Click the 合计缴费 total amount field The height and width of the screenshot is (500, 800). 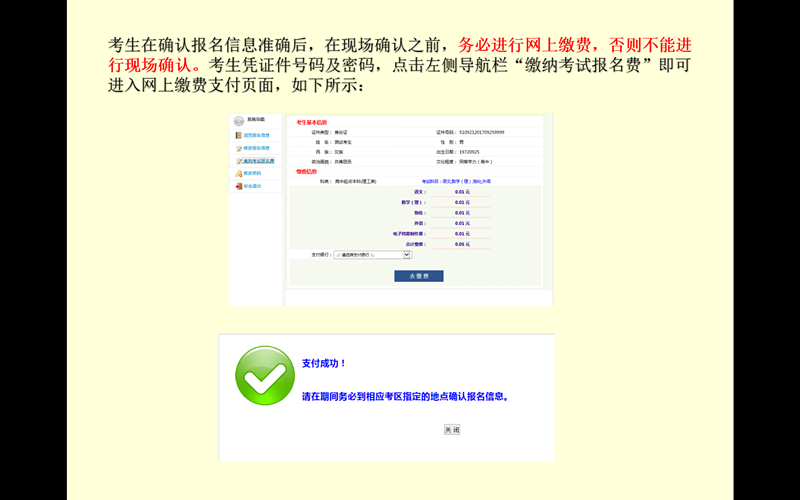460,244
